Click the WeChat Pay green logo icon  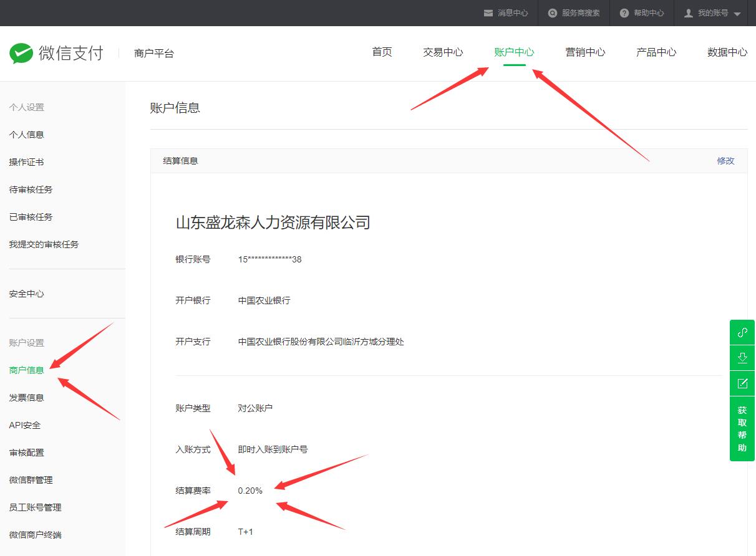click(x=21, y=53)
